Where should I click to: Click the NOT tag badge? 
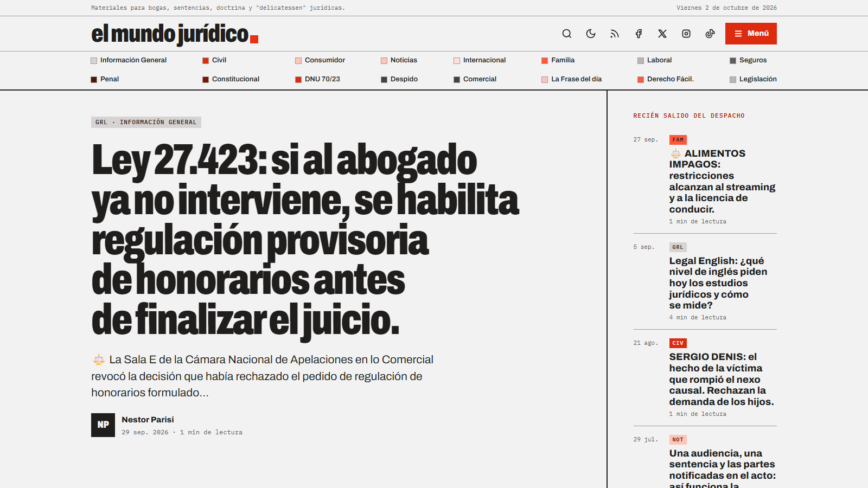pos(678,440)
